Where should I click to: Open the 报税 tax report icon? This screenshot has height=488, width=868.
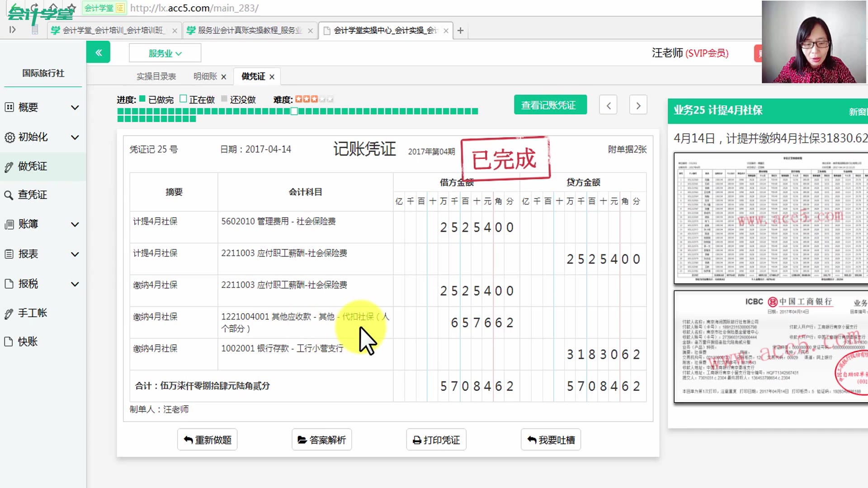(10, 284)
